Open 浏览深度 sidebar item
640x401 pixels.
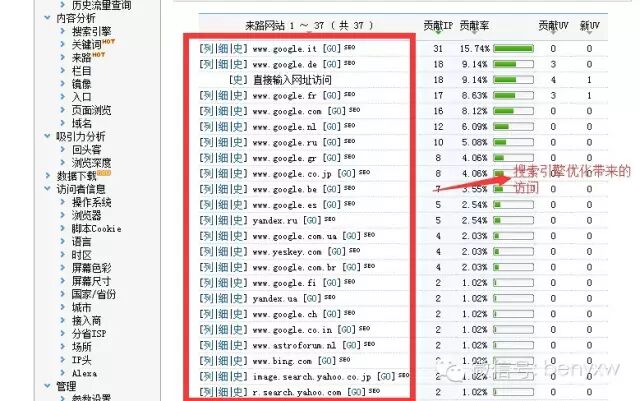[91, 163]
